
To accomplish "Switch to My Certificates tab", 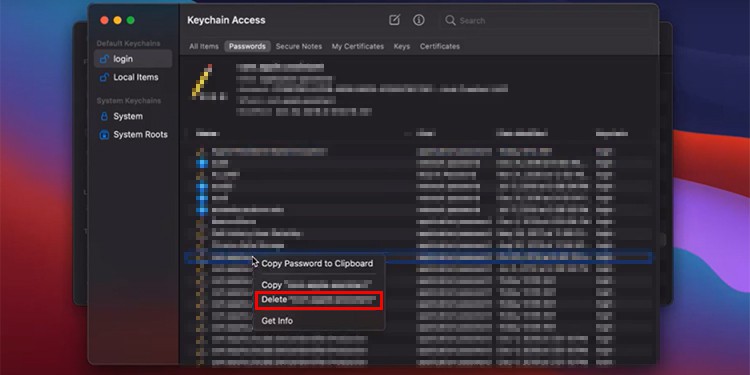I will tap(358, 46).
